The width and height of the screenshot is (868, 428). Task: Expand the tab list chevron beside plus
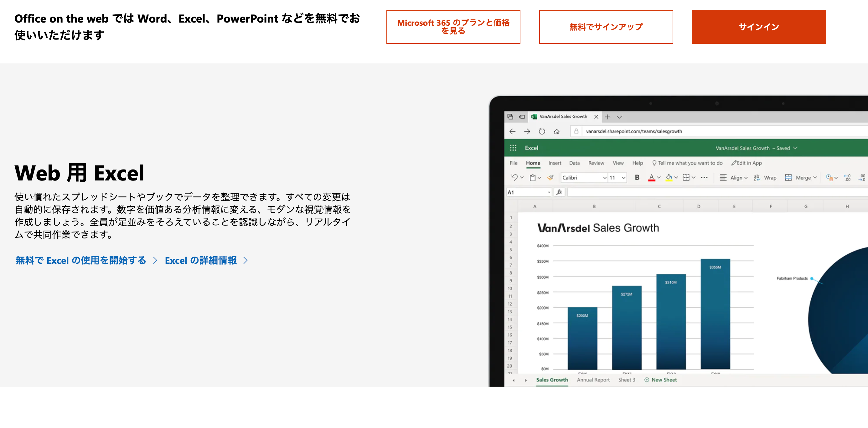pos(619,117)
